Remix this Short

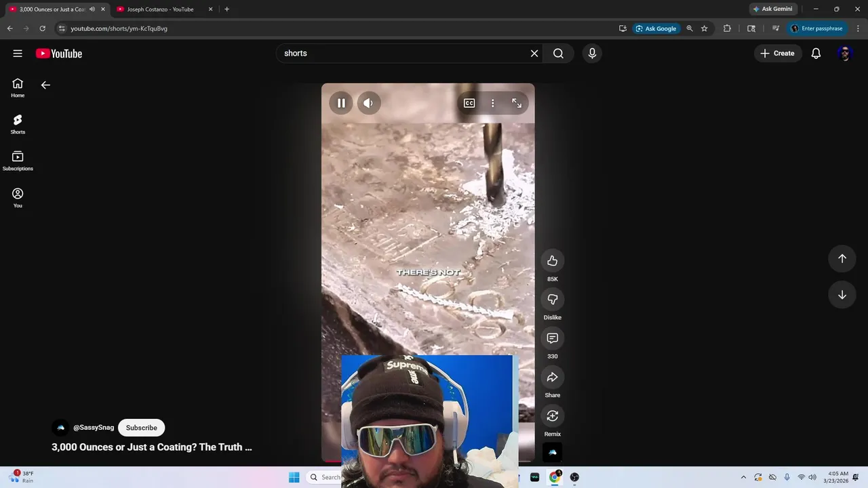(x=553, y=416)
